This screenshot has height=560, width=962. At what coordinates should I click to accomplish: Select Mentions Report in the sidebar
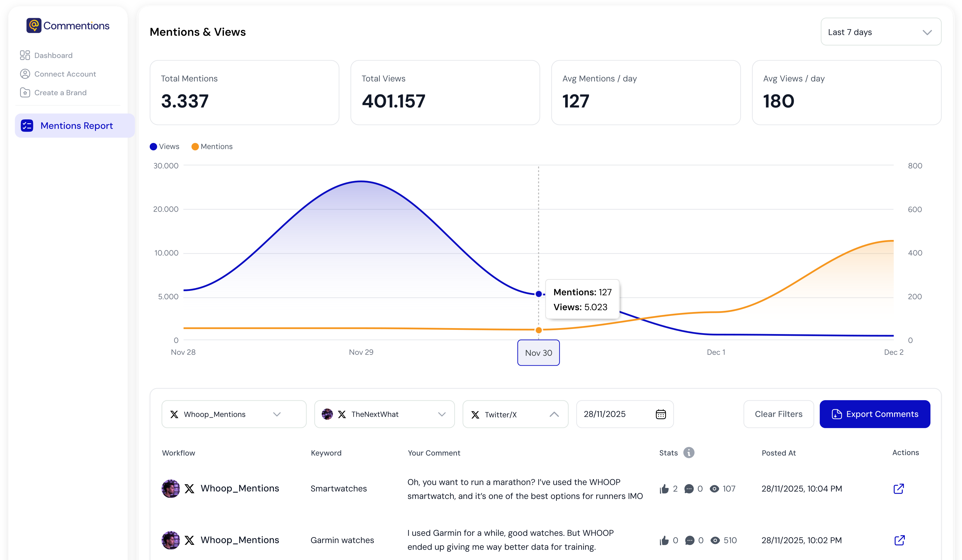[76, 125]
